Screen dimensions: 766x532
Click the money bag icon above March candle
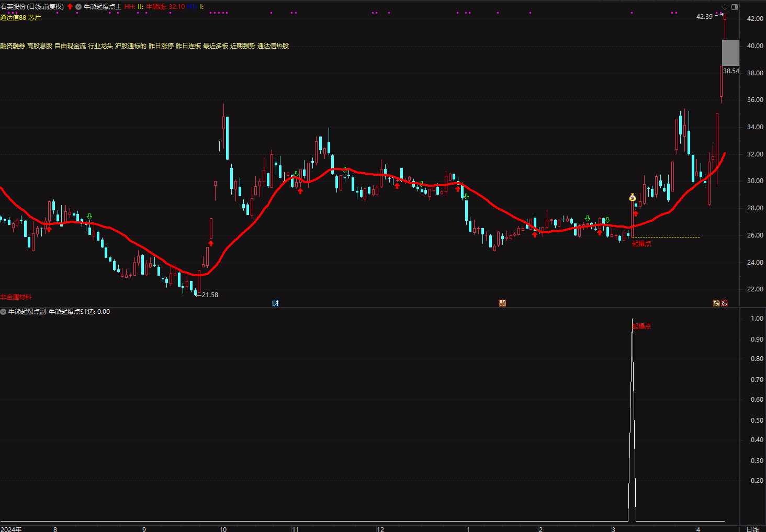point(632,197)
